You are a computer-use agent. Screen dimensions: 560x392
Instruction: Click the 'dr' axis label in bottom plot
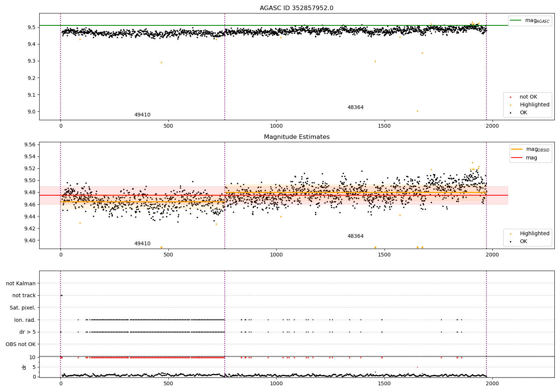(x=24, y=367)
